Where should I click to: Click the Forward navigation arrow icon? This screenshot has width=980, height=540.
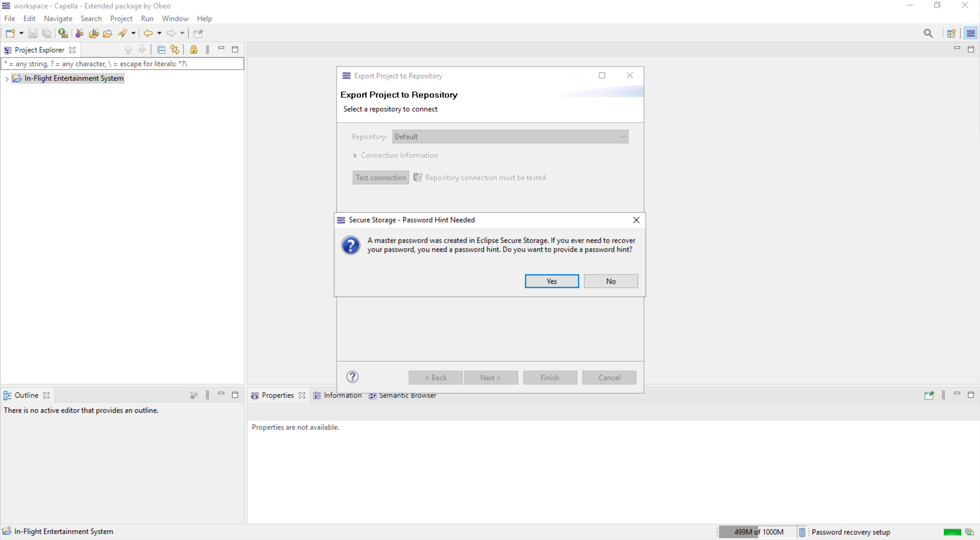click(x=171, y=33)
